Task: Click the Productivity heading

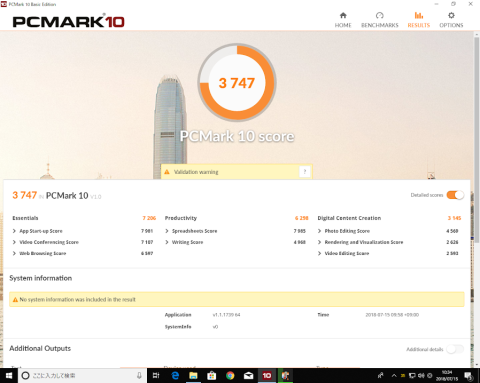Action: (x=181, y=218)
